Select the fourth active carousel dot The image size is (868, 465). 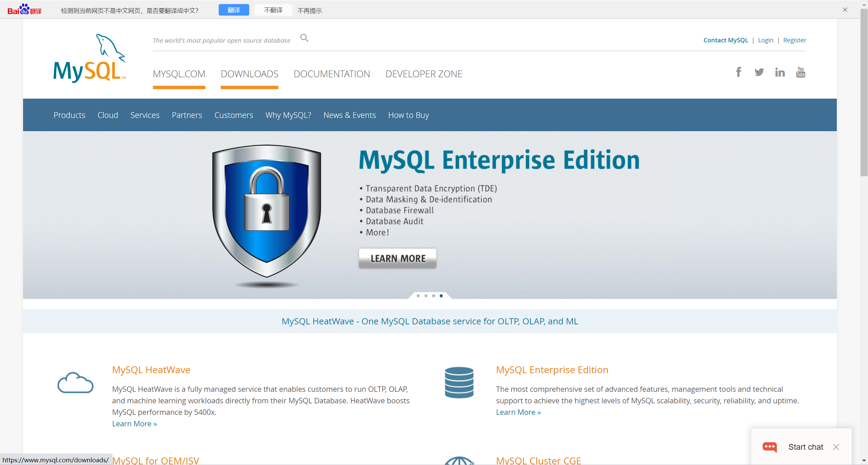[x=441, y=296]
